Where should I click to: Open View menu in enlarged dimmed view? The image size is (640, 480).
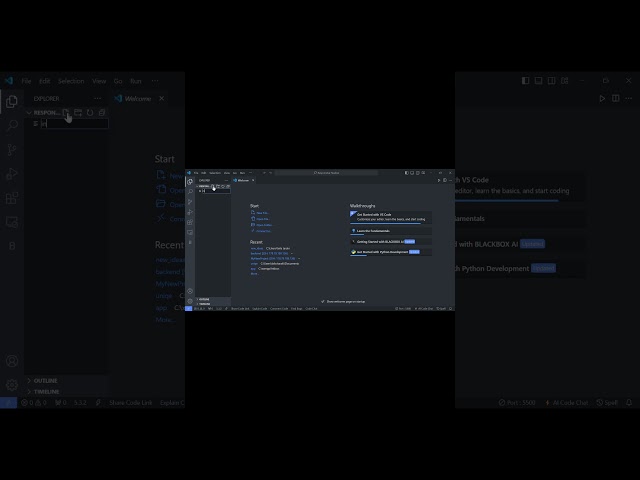pyautogui.click(x=99, y=81)
